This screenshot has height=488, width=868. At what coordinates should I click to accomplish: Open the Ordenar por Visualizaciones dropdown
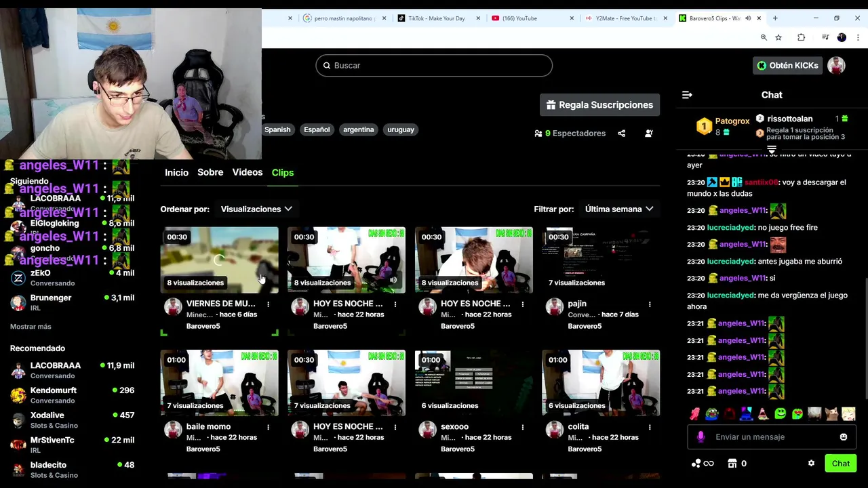256,209
